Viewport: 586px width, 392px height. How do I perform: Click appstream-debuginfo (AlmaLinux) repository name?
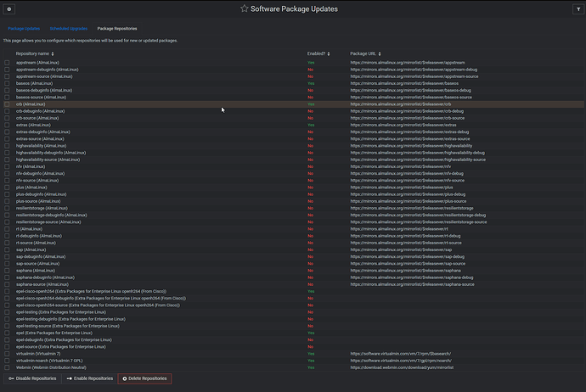point(47,70)
